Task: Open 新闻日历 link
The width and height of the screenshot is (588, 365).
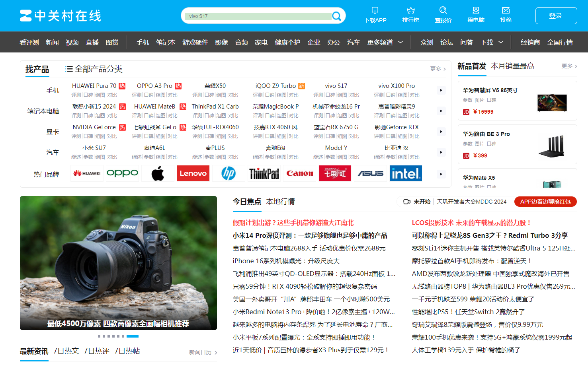Action: pyautogui.click(x=203, y=352)
